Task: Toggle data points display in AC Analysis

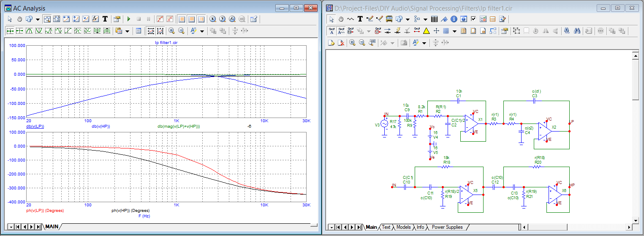Action: click(x=160, y=19)
